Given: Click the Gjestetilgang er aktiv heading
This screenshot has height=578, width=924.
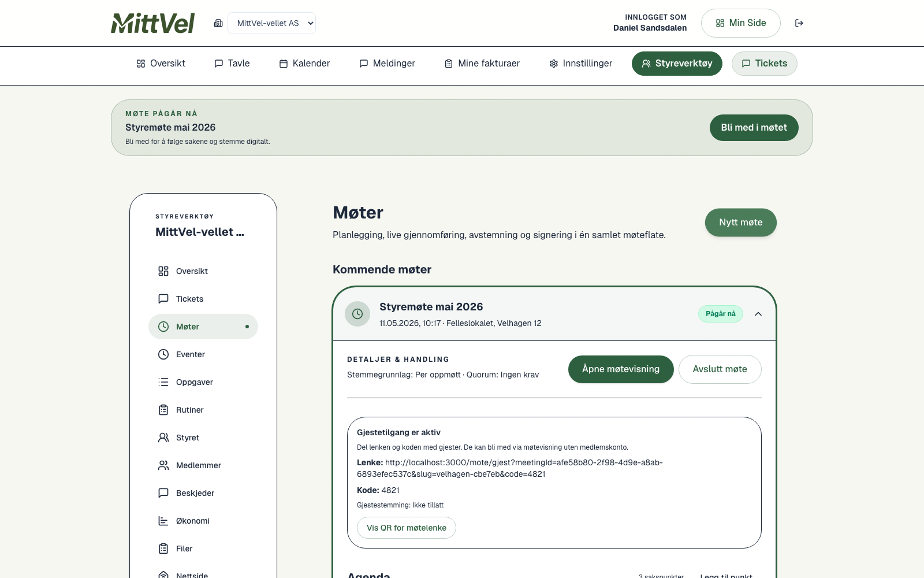Looking at the screenshot, I should click(x=398, y=432).
